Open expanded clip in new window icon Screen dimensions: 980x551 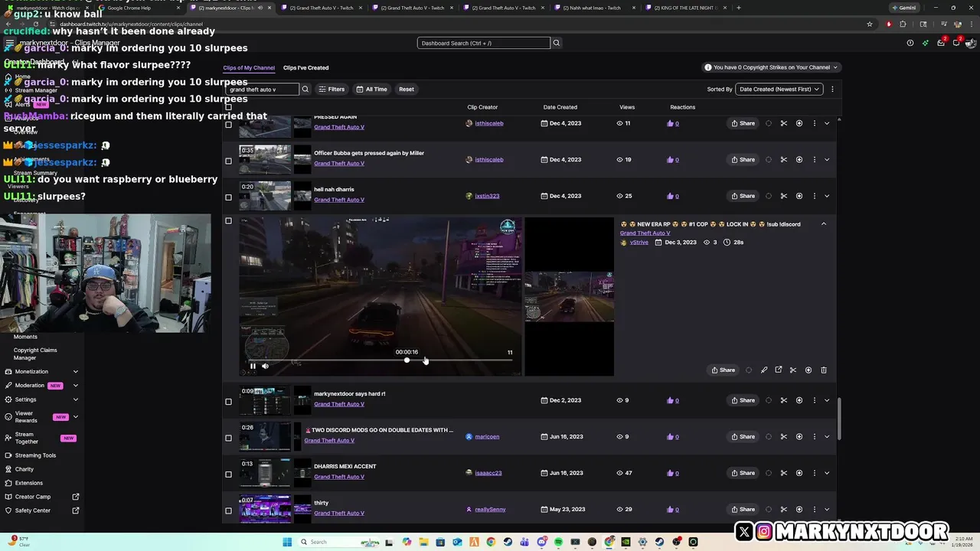click(x=778, y=370)
